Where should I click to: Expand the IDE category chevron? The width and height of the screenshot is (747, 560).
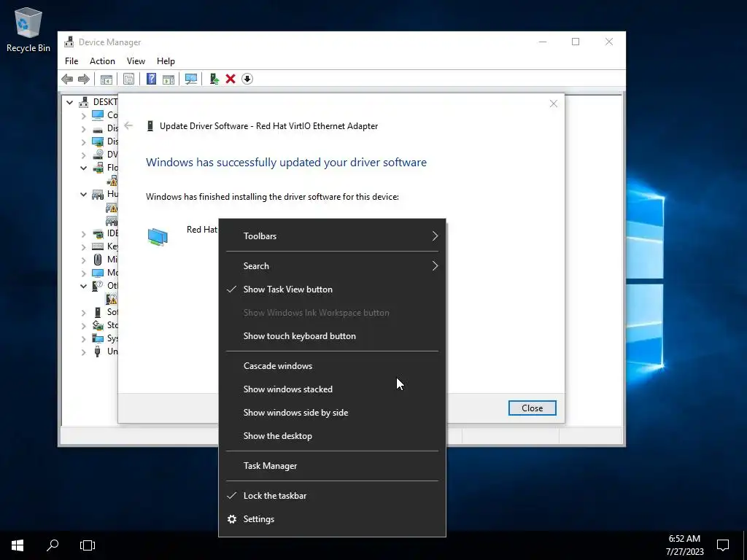[x=83, y=234]
